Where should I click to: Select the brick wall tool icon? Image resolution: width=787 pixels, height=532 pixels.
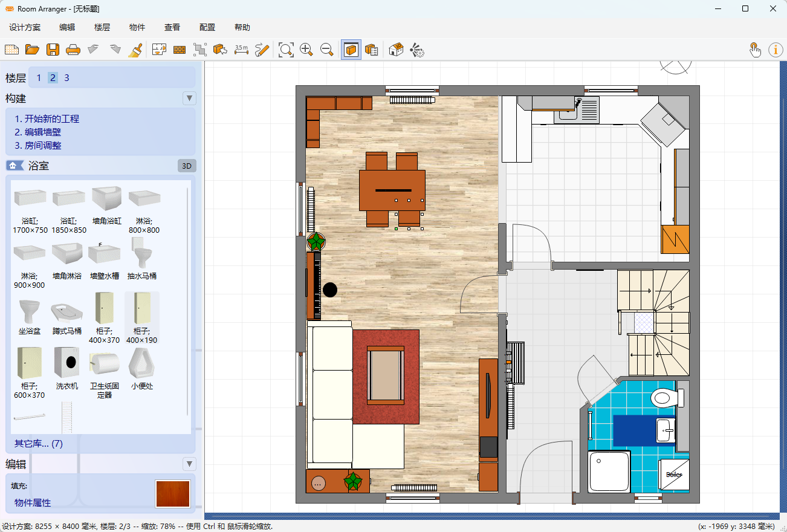click(x=180, y=50)
